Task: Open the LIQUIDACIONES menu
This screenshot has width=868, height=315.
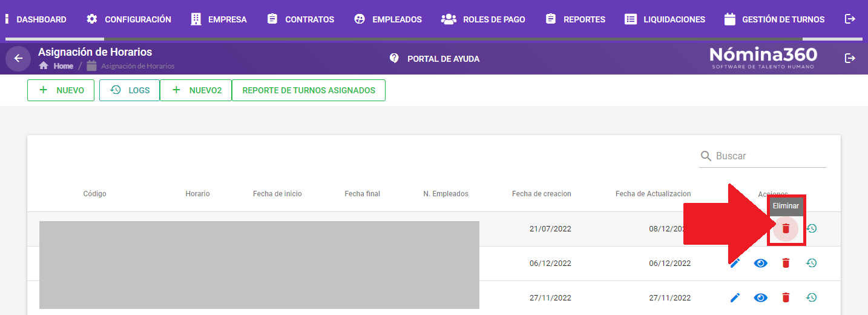Action: pyautogui.click(x=665, y=19)
